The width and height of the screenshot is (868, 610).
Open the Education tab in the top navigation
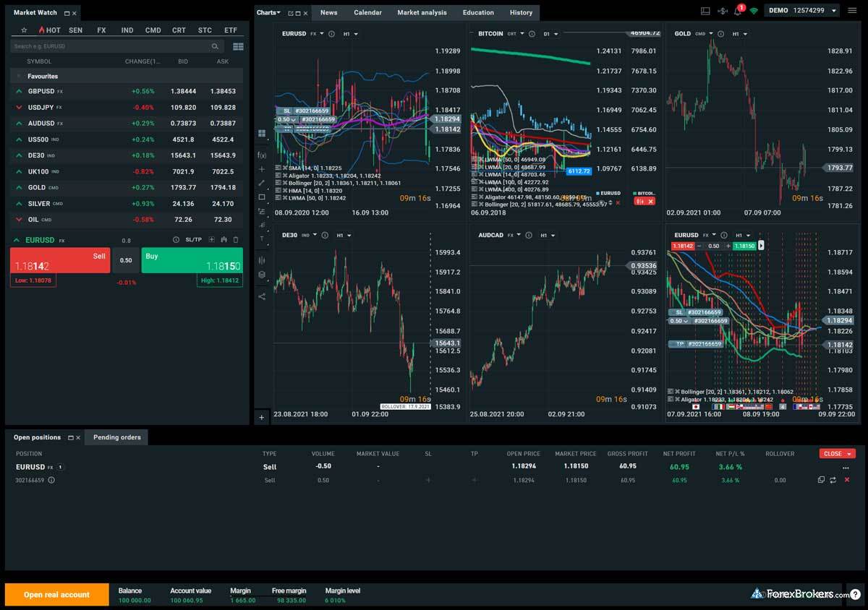[478, 12]
